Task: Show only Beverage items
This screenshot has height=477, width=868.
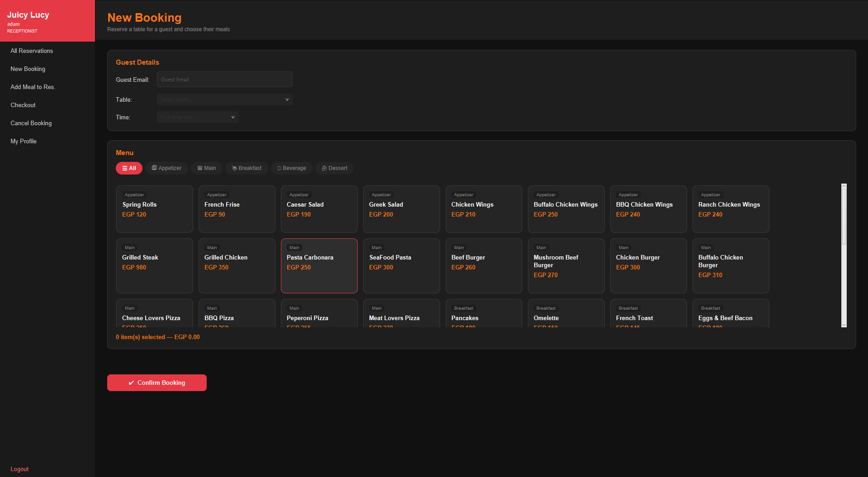Action: [291, 168]
